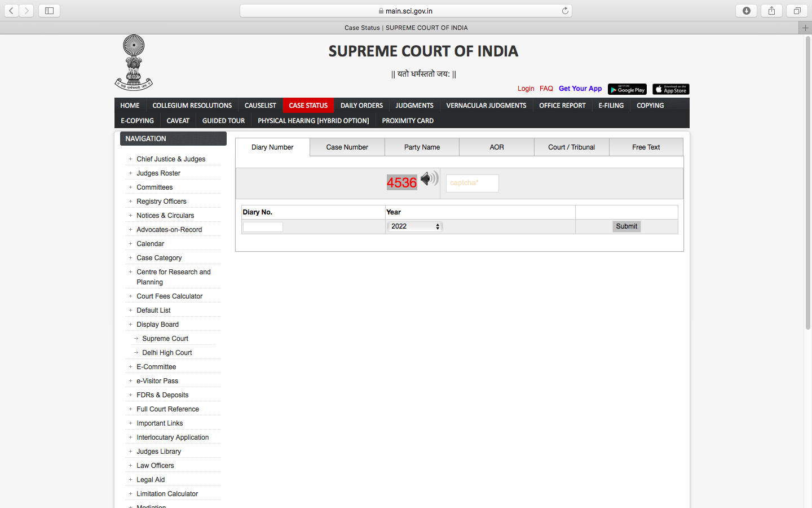Open the E-FILING menu item

coord(611,106)
